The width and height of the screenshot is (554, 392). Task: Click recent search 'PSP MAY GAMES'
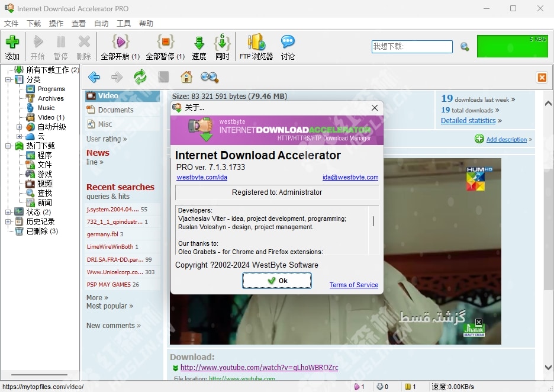pyautogui.click(x=109, y=285)
